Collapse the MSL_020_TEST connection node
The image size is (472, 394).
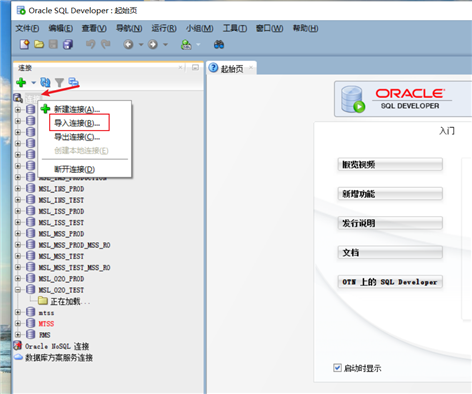coord(18,290)
